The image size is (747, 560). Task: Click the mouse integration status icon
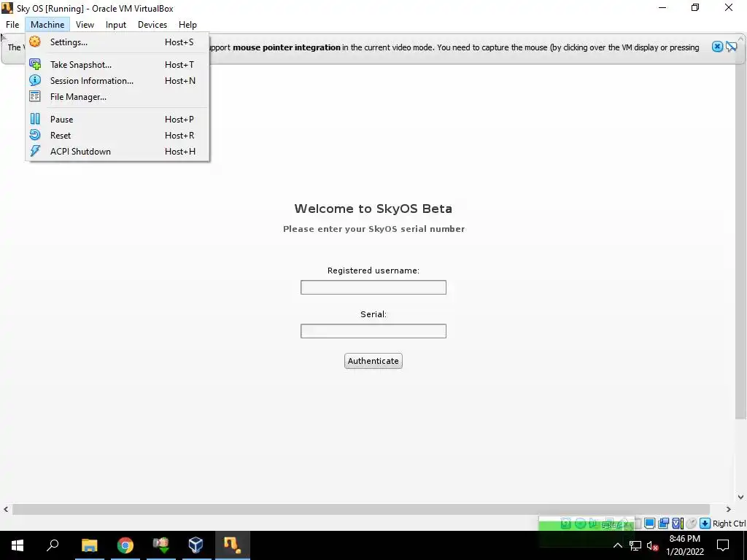pyautogui.click(x=692, y=524)
